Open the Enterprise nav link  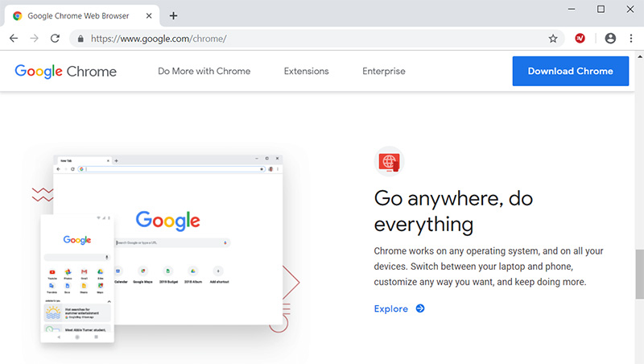384,71
